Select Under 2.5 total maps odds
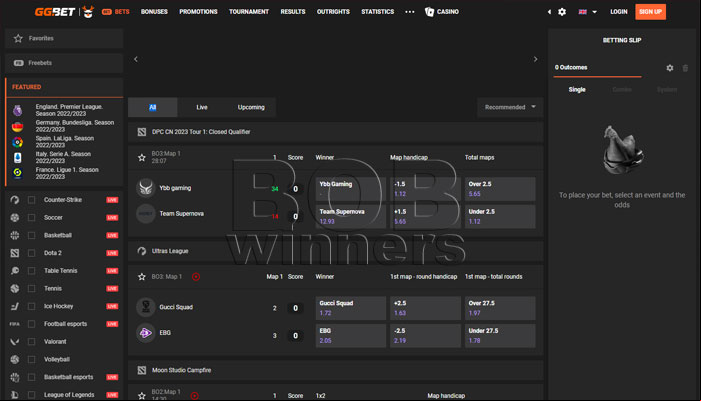This screenshot has height=401, width=701. pyautogui.click(x=500, y=216)
